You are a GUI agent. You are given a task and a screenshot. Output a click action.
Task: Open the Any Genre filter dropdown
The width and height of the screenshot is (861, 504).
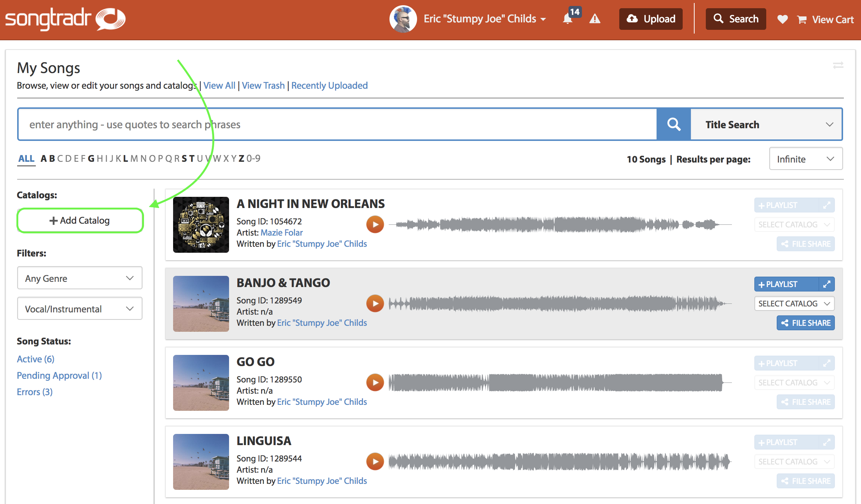tap(79, 278)
